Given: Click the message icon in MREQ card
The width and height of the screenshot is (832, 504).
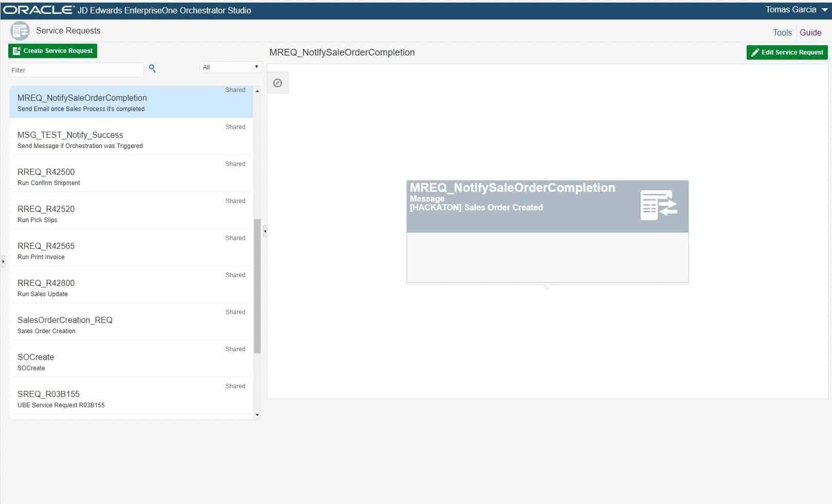Looking at the screenshot, I should point(659,205).
